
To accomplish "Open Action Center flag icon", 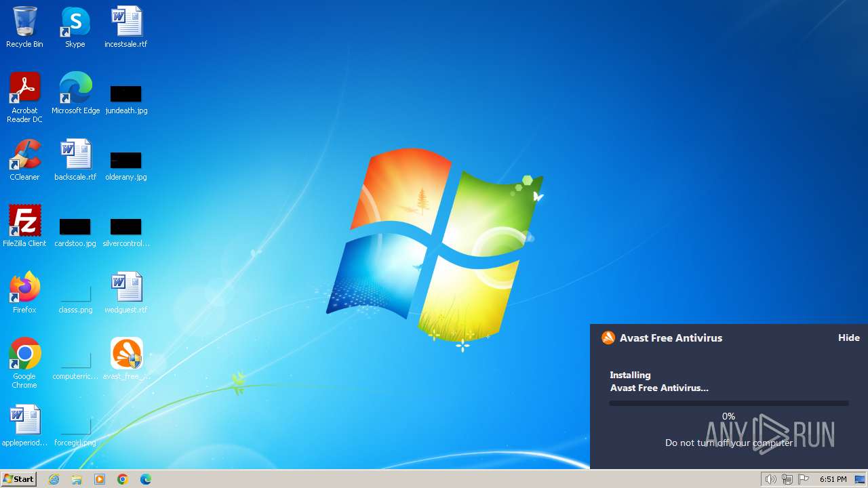I will (x=804, y=479).
